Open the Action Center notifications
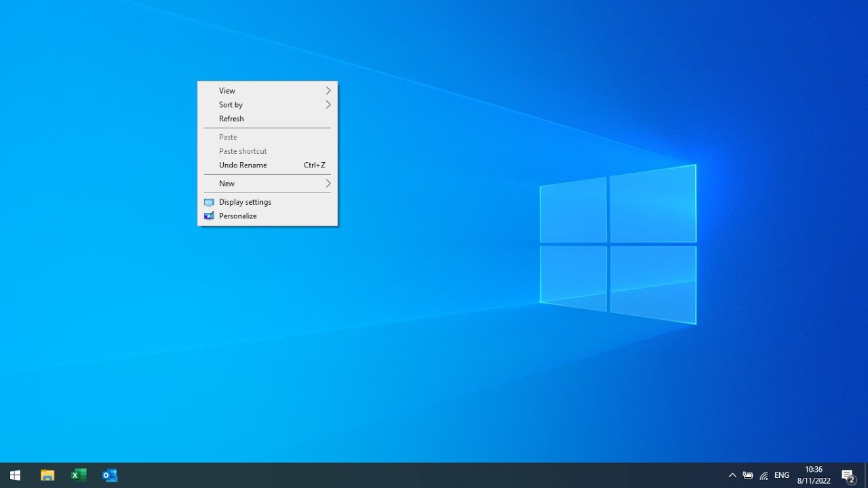 pyautogui.click(x=848, y=475)
